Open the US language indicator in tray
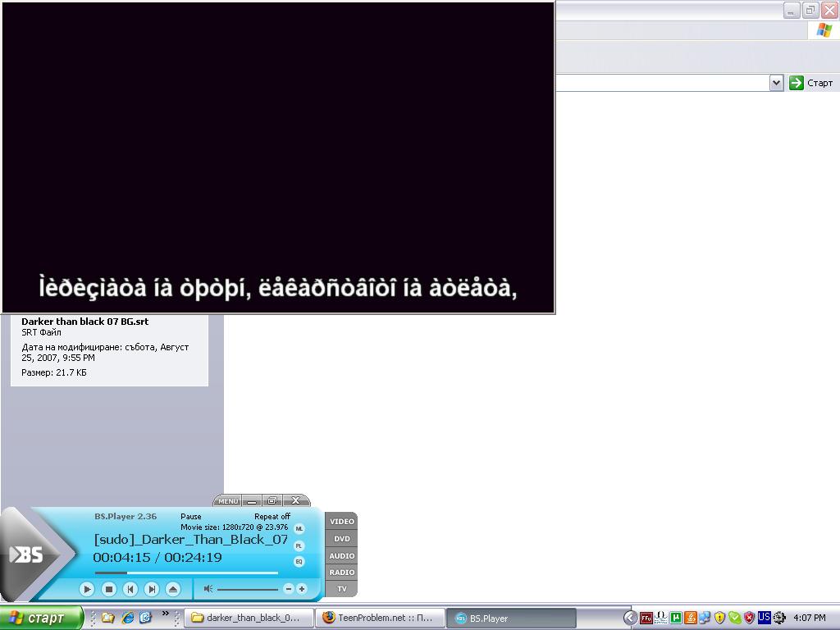 764,617
